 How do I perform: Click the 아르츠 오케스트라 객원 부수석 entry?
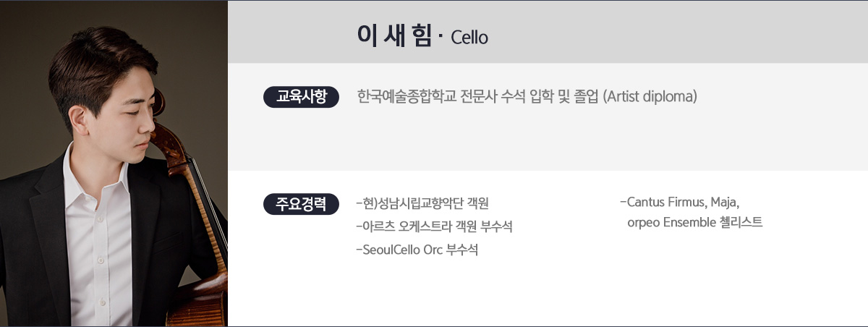[435, 226]
